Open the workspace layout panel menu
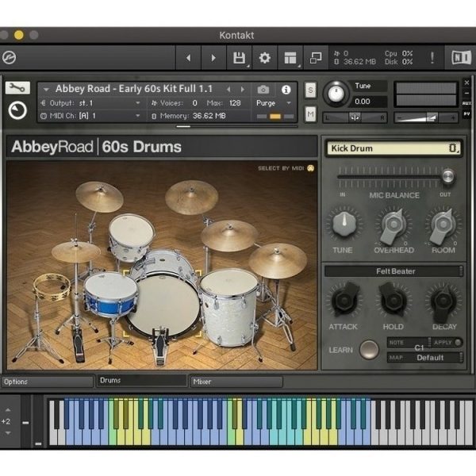The height and width of the screenshot is (476, 476). [x=290, y=58]
